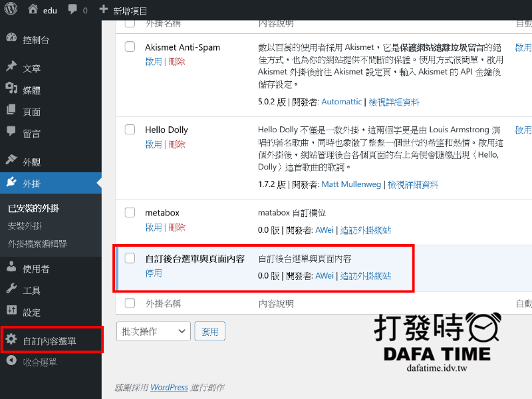
Task: Click the 設定 settings icon
Action: [x=11, y=310]
